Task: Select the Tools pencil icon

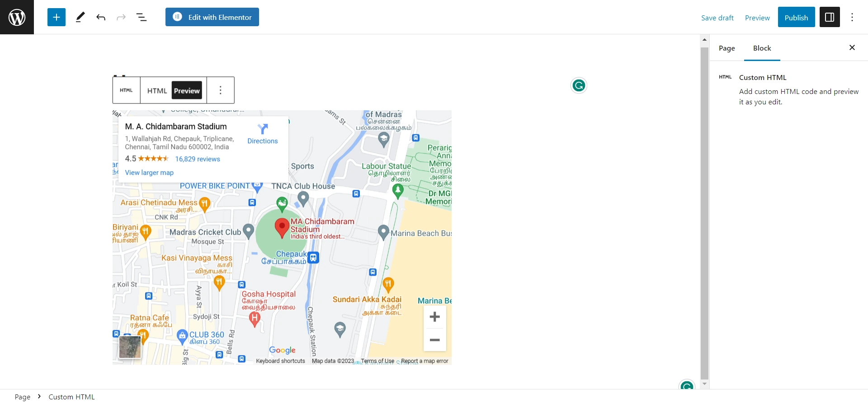Action: (80, 17)
